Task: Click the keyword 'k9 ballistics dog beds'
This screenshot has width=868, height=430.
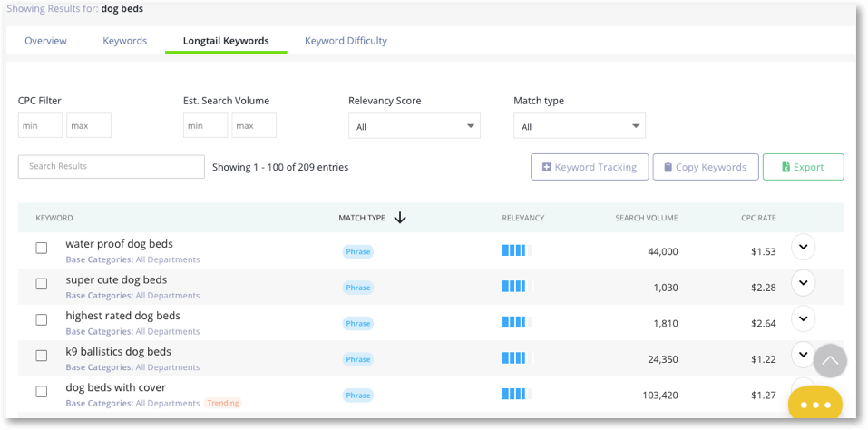Action: tap(119, 352)
